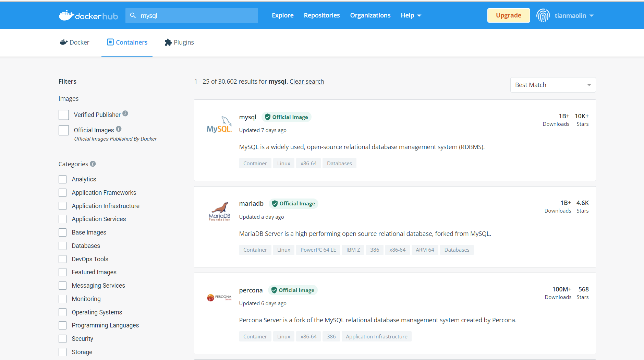Open Organizations in top navigation
644x360 pixels.
tap(370, 15)
